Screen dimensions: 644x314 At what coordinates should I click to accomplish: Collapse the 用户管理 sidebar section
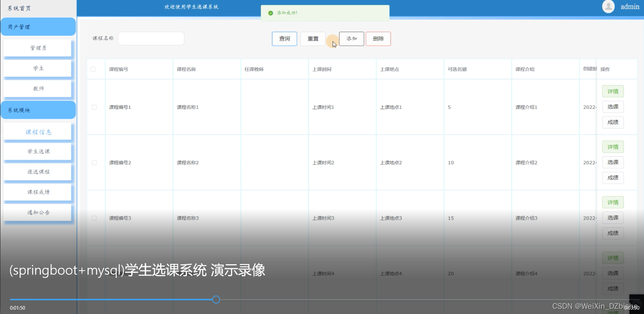tap(38, 27)
